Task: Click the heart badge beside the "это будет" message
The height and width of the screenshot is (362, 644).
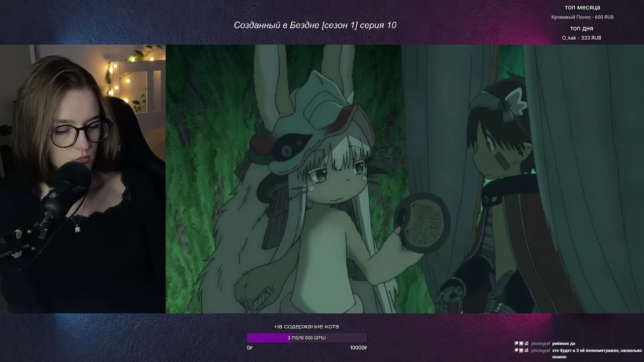Action: point(521,350)
